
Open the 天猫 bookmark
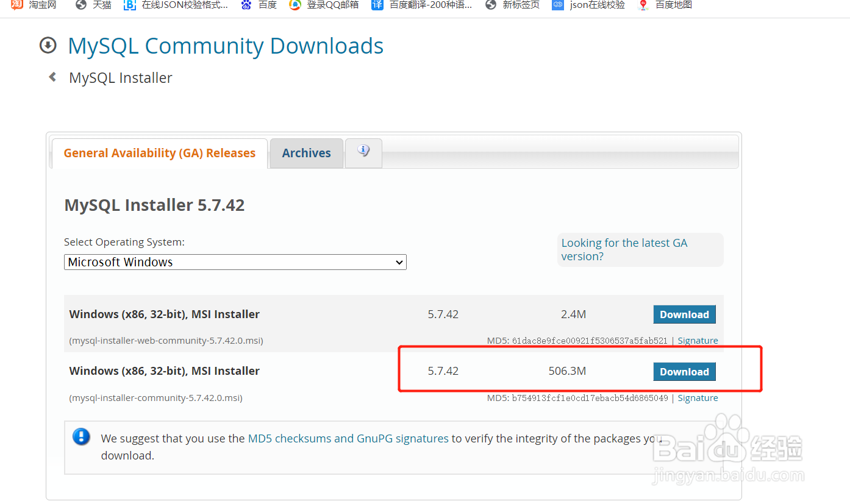pos(93,5)
